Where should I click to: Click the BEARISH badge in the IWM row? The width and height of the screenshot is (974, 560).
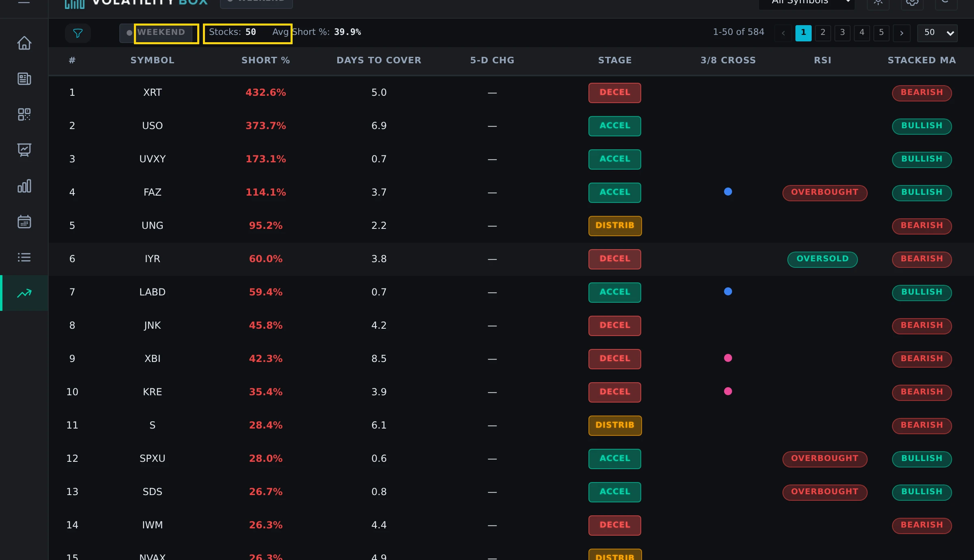pos(922,525)
